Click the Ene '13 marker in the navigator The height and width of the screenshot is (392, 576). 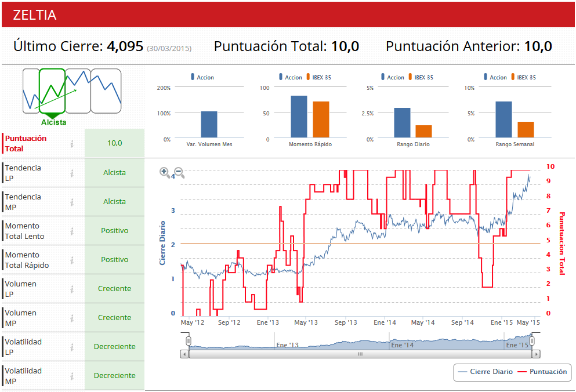pyautogui.click(x=287, y=345)
